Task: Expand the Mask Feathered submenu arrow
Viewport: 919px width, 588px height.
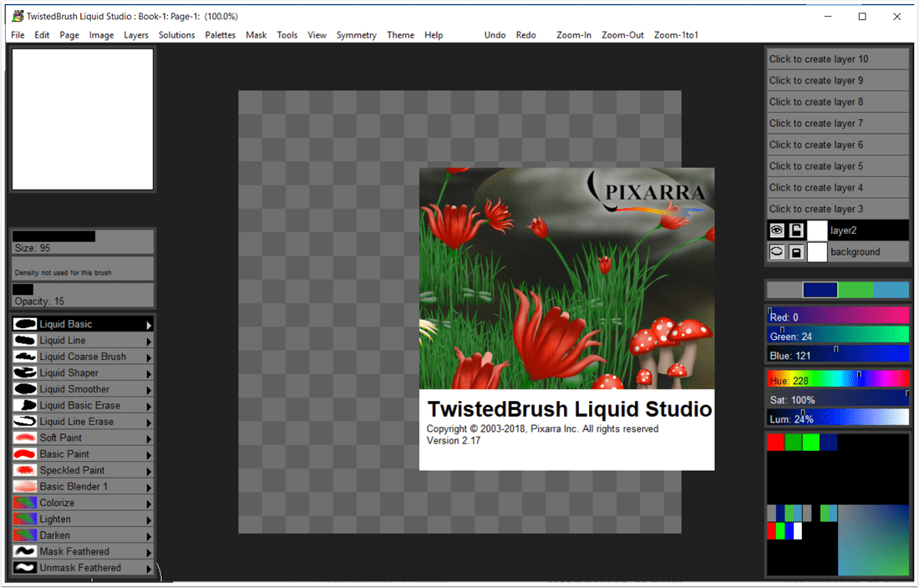Action: (149, 553)
